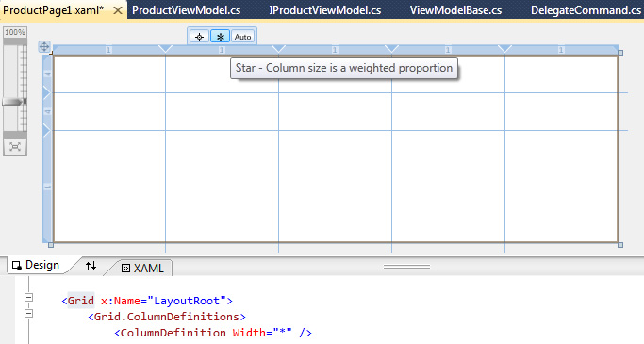Swap the Design and XAML panes

click(91, 266)
